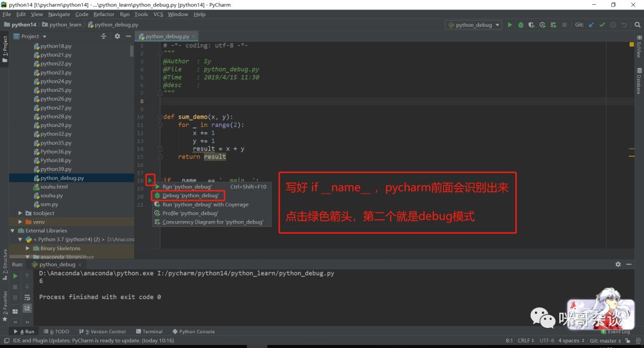Open the 4 spaces indent selector

[x=571, y=341]
